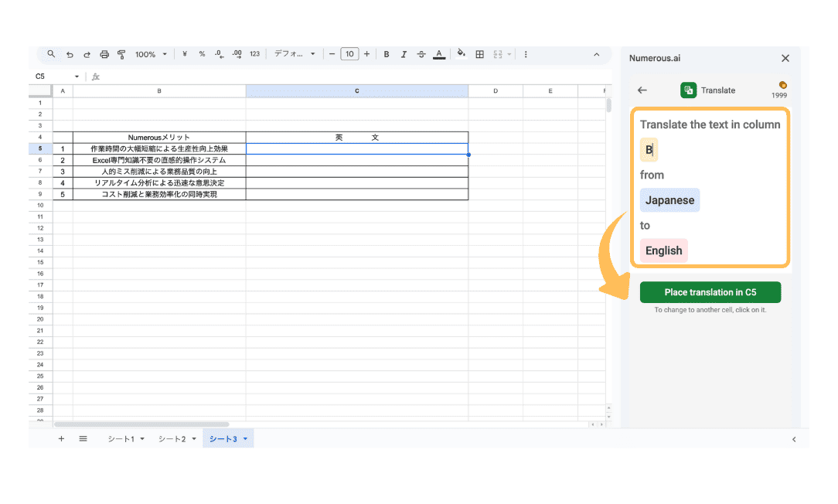Open the toolbar more options menu
The height and width of the screenshot is (504, 838).
pos(526,55)
